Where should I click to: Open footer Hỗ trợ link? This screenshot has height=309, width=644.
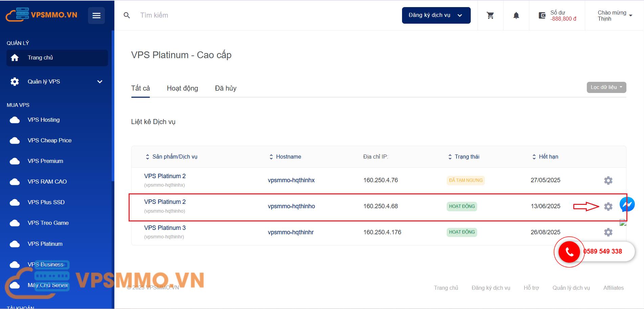click(x=531, y=288)
